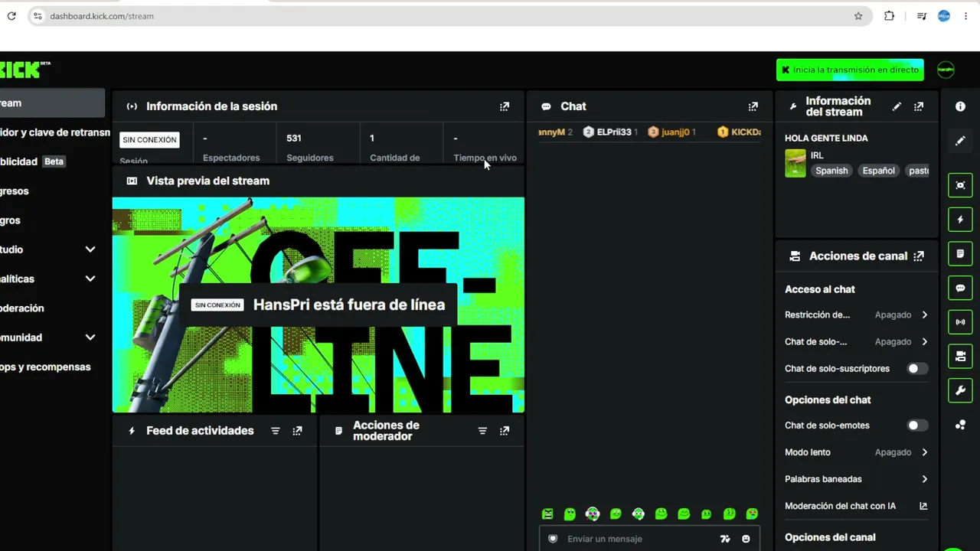Bookmark this page with the star icon
Image resolution: width=980 pixels, height=551 pixels.
point(858,16)
